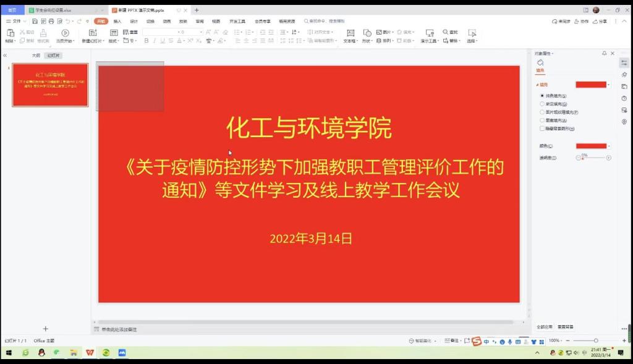Expand the fill color preset dropdown
Screen dimensions: 633x364
[x=609, y=85]
